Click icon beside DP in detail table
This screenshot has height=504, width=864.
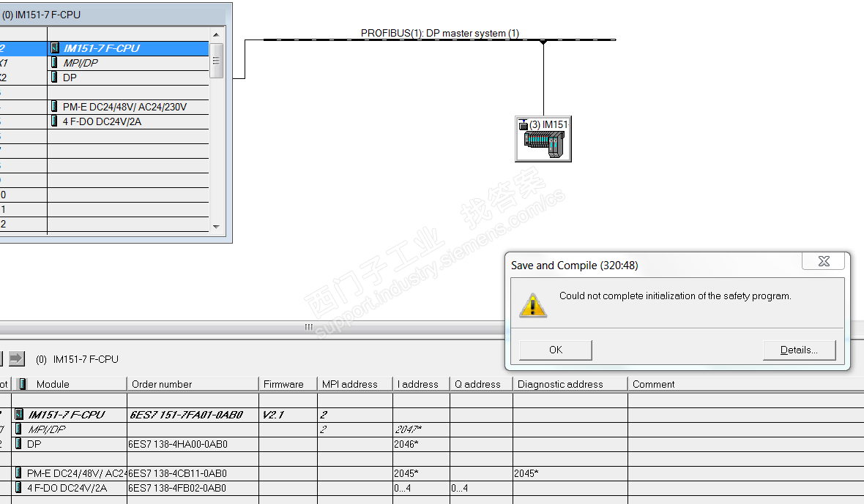tap(19, 443)
